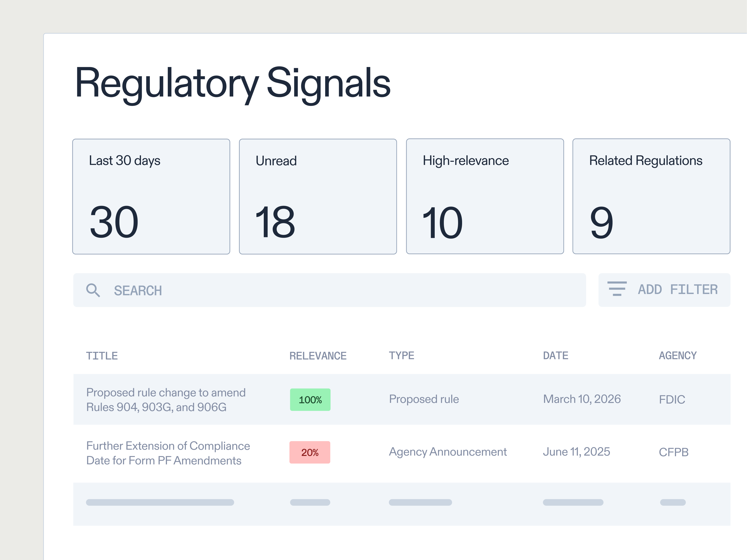This screenshot has height=560, width=747.
Task: Sort by the TYPE column header
Action: click(x=401, y=355)
